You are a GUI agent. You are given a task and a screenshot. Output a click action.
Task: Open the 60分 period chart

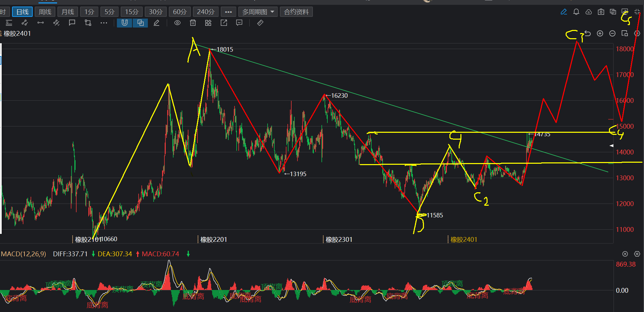180,12
